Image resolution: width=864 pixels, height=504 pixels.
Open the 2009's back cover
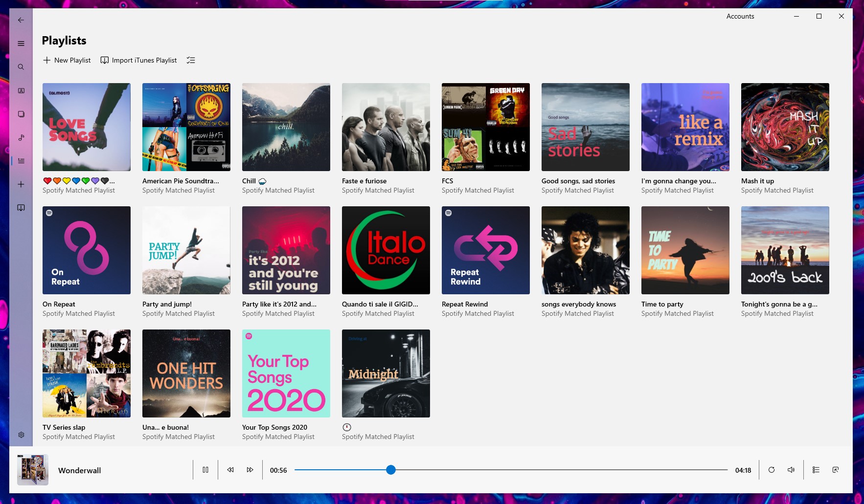[785, 250]
